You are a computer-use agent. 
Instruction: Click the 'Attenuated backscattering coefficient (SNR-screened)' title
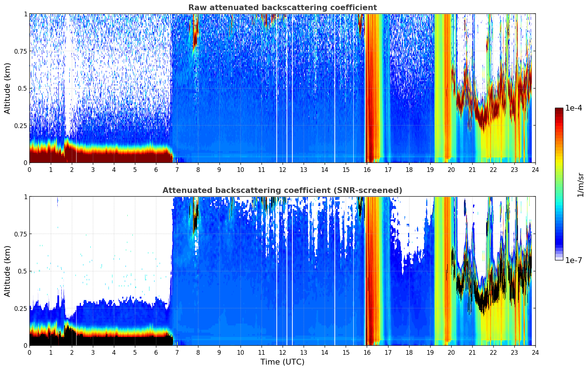[282, 190]
